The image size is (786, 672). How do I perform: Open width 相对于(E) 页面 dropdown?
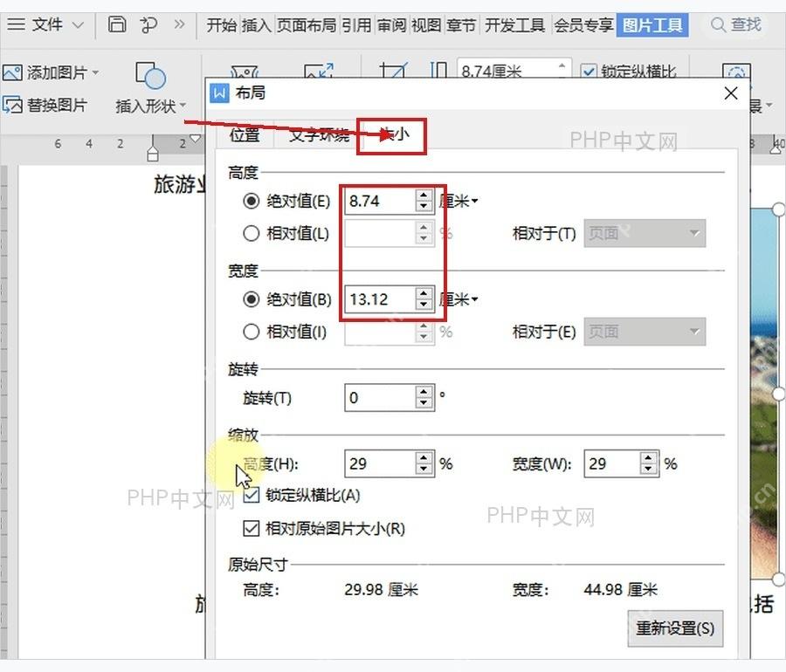pyautogui.click(x=645, y=332)
